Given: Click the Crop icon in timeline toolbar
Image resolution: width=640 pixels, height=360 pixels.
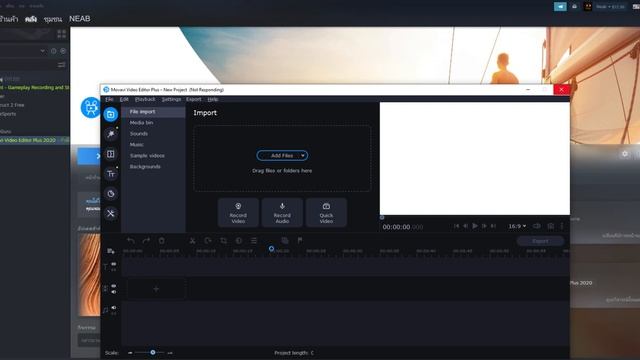Looking at the screenshot, I should click(x=223, y=240).
